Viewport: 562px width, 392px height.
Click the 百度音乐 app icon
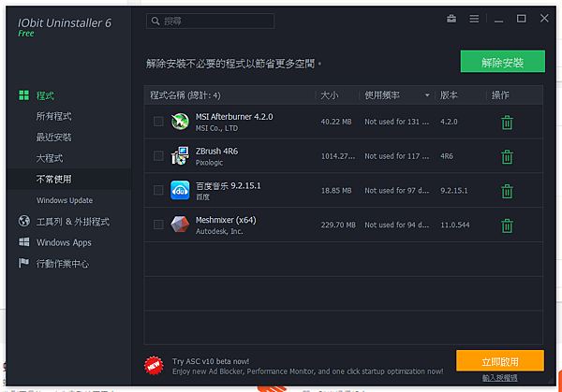(180, 190)
